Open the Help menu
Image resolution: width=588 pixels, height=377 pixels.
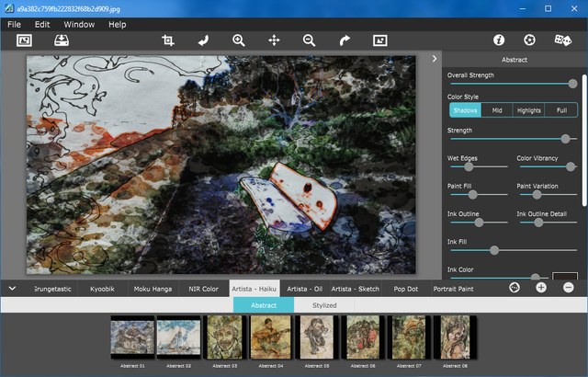tap(118, 25)
